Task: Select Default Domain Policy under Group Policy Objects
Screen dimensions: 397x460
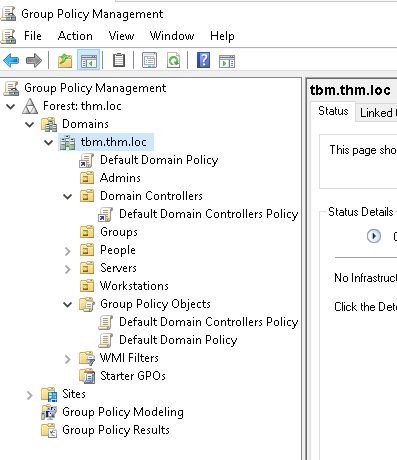Action: pos(178,340)
